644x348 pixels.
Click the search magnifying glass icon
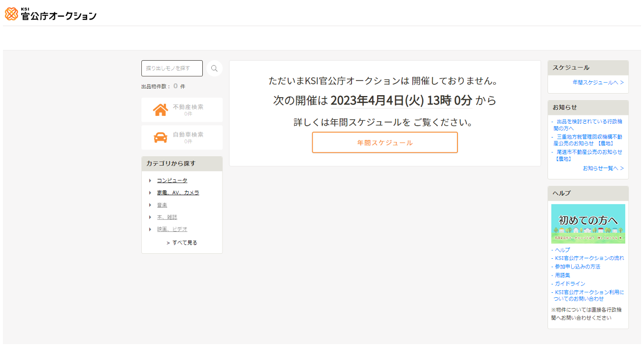point(214,68)
